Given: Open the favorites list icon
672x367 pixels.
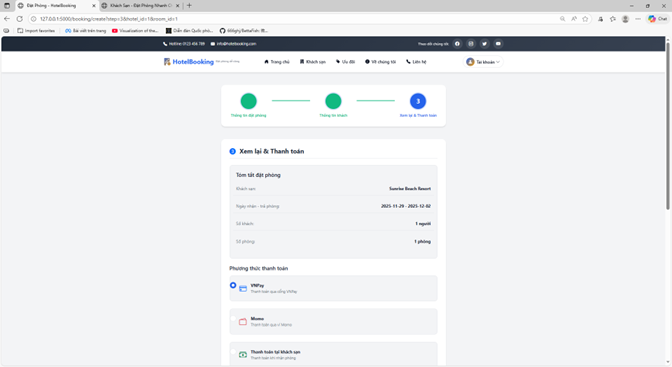Looking at the screenshot, I should point(613,19).
